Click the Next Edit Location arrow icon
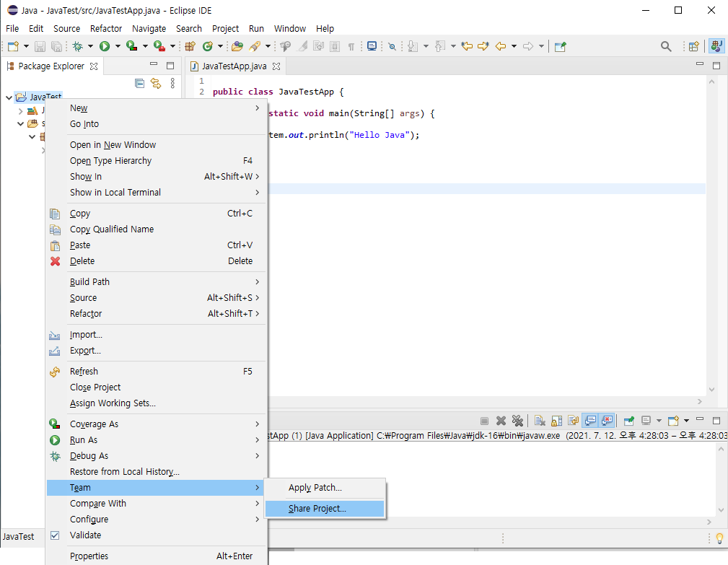The width and height of the screenshot is (728, 565). click(483, 46)
